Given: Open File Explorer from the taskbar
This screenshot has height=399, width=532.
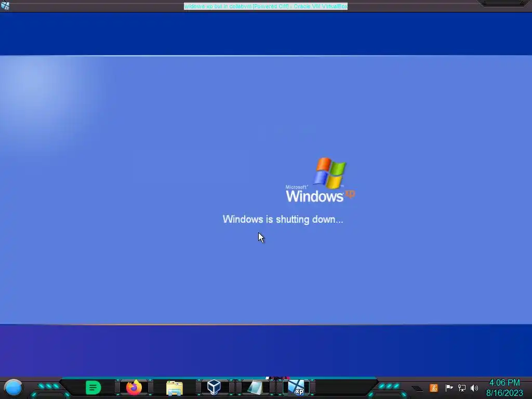Looking at the screenshot, I should tap(175, 388).
